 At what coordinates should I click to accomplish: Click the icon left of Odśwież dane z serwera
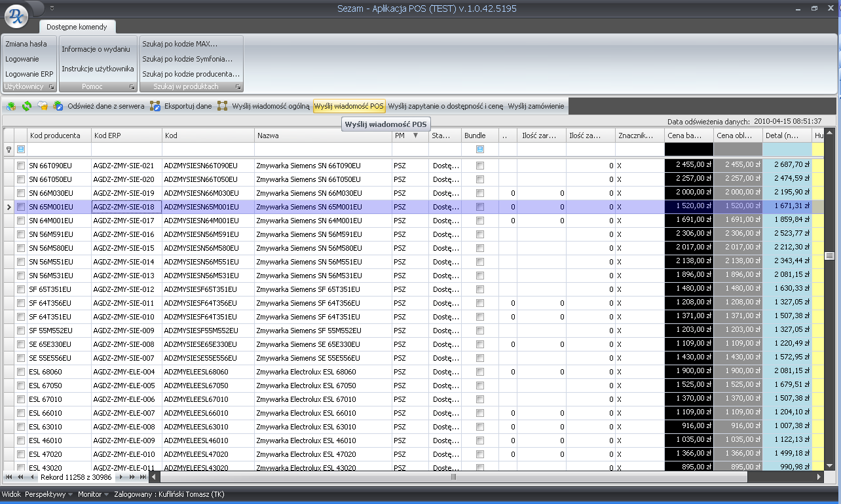[58, 106]
